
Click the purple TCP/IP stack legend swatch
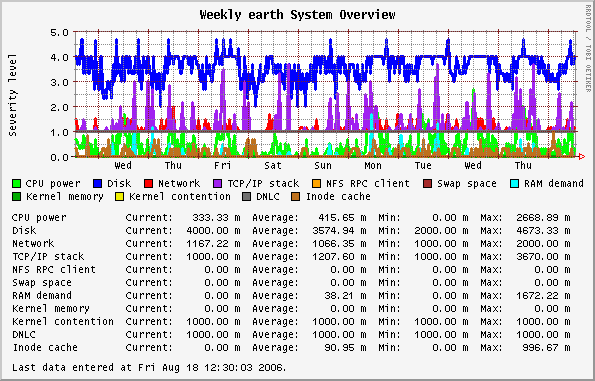coord(218,184)
